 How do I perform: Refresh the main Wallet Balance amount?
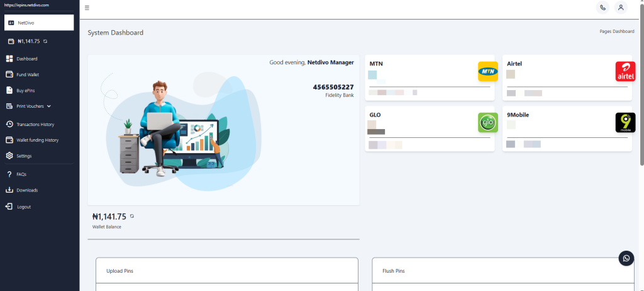tap(132, 216)
